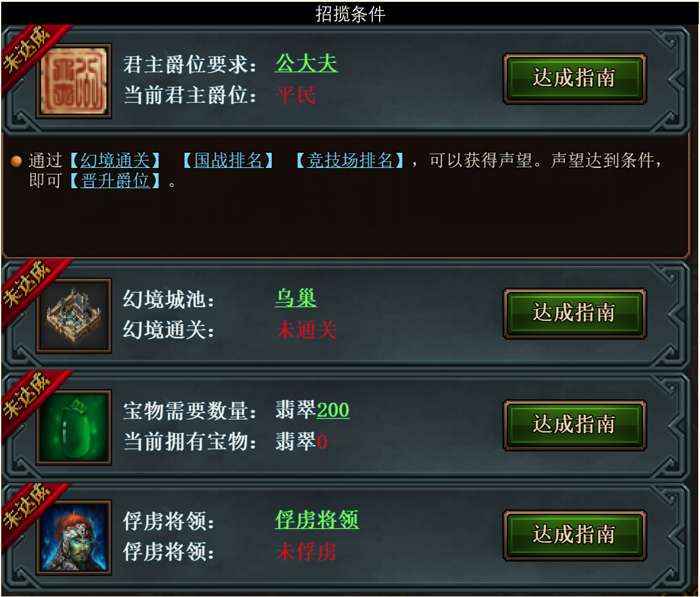Follow the 幻境通关 link
Screen dimensions: 700x597
115,160
